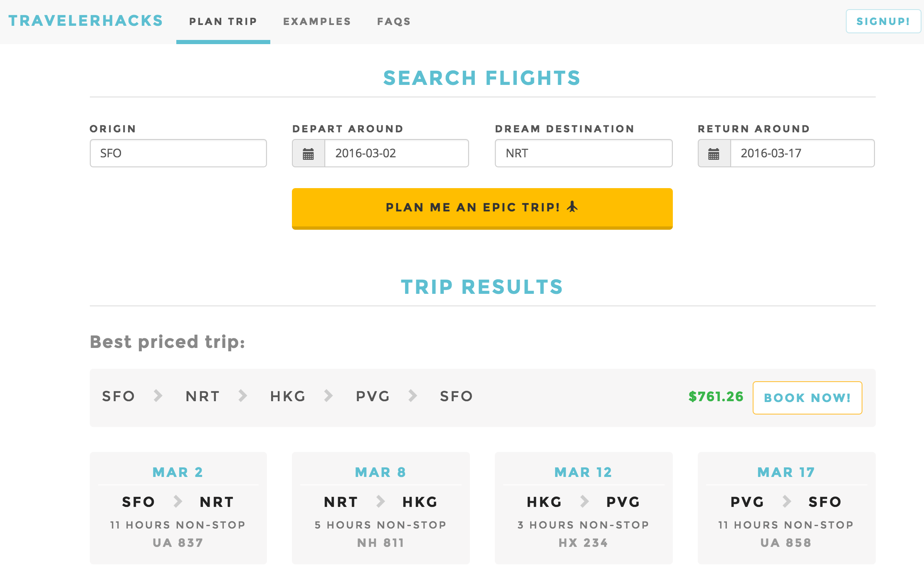Click the Return Around calendar icon
Screen dimensions: 924x576
pyautogui.click(x=714, y=154)
